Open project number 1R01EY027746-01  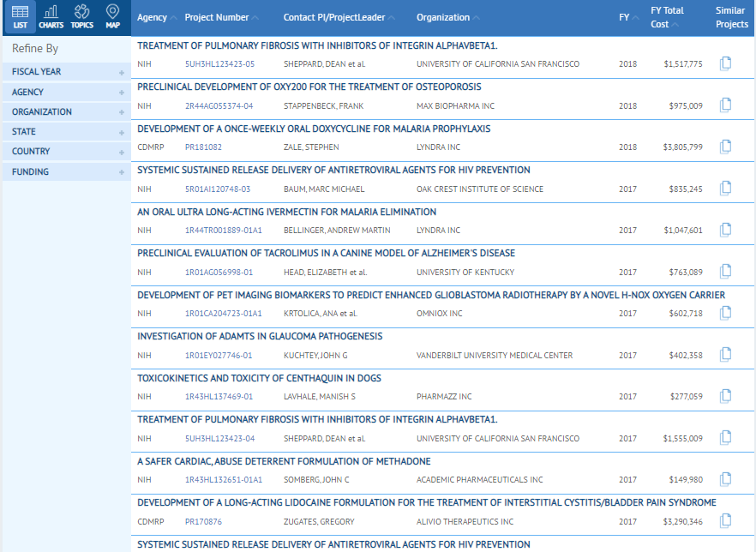pos(219,356)
